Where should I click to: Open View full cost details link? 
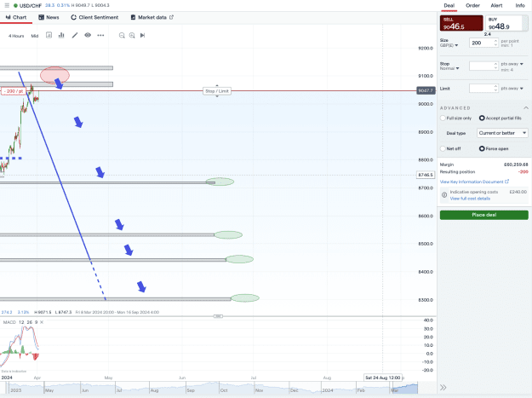pyautogui.click(x=470, y=199)
